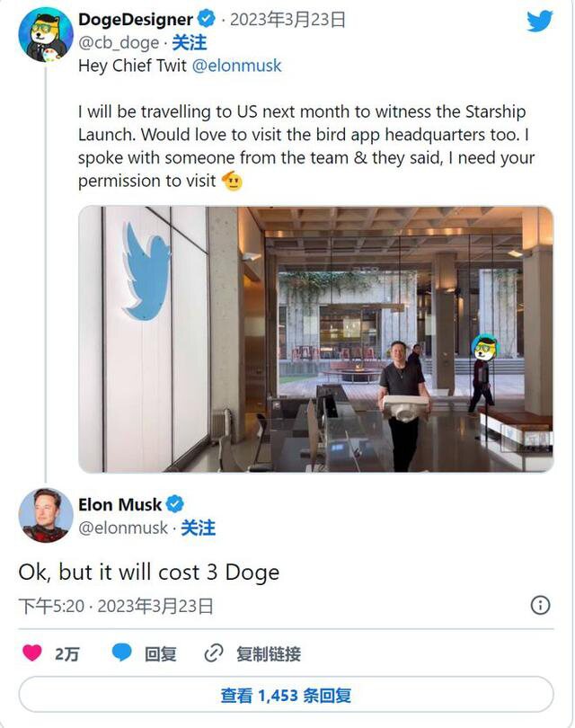Follow the @cb_doge account
575x728 pixels.
coord(189,42)
